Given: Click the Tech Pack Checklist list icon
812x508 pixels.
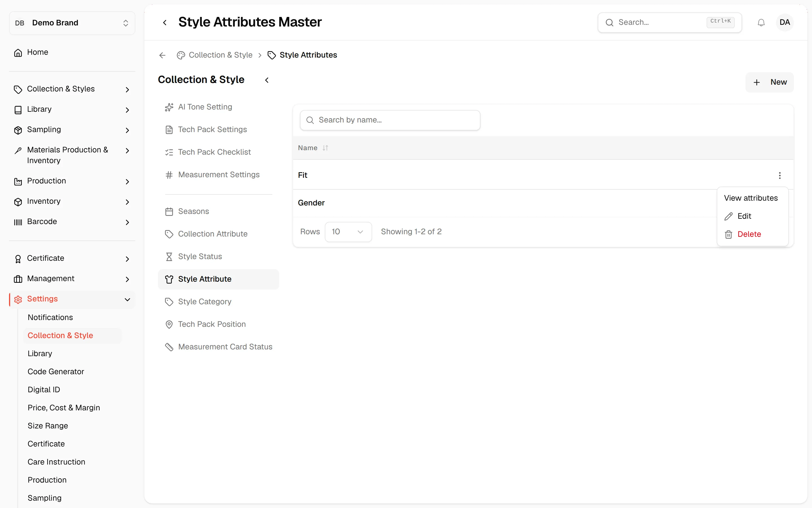Looking at the screenshot, I should point(169,152).
